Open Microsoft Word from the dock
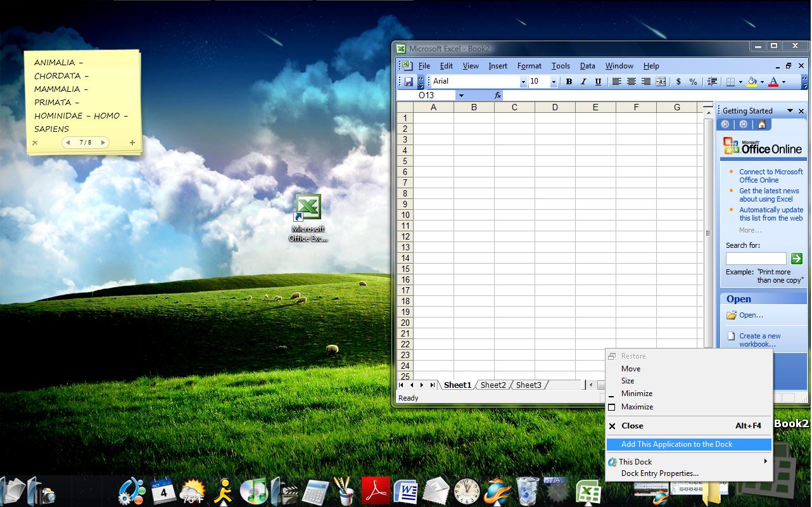 [x=405, y=491]
